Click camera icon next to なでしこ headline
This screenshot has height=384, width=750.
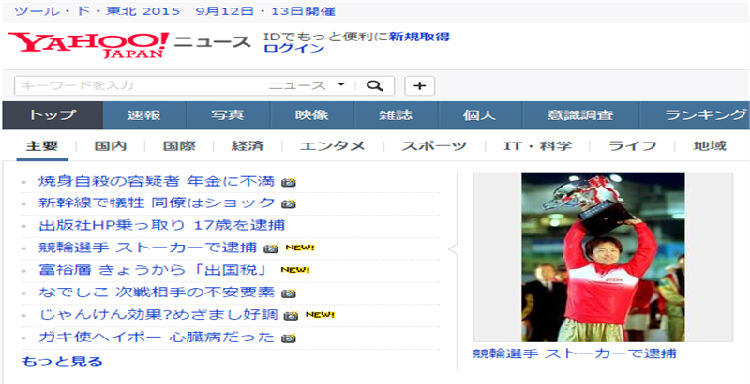tap(288, 293)
